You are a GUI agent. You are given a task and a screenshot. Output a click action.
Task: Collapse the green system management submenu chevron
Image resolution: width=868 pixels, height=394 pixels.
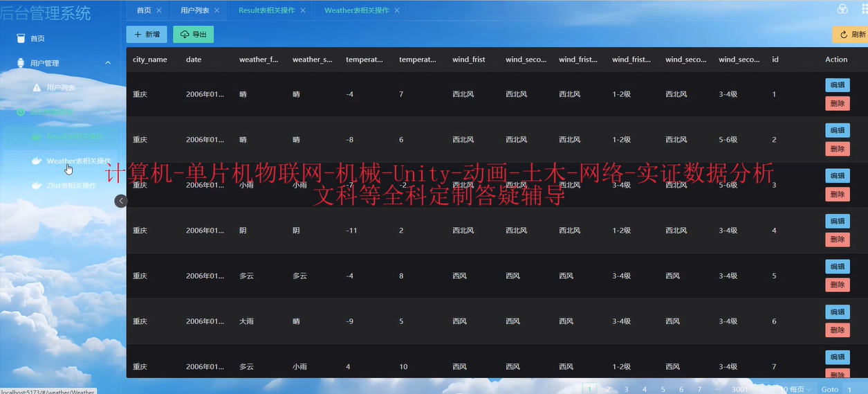tap(108, 111)
